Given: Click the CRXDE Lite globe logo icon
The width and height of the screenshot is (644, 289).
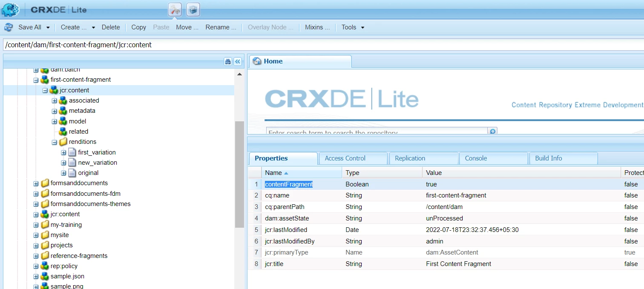Looking at the screenshot, I should click(10, 9).
